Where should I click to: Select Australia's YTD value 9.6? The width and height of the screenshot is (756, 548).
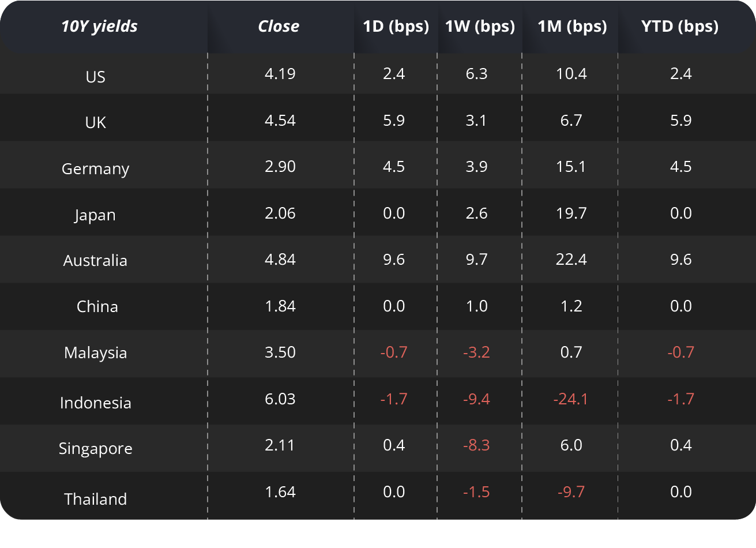pyautogui.click(x=680, y=260)
